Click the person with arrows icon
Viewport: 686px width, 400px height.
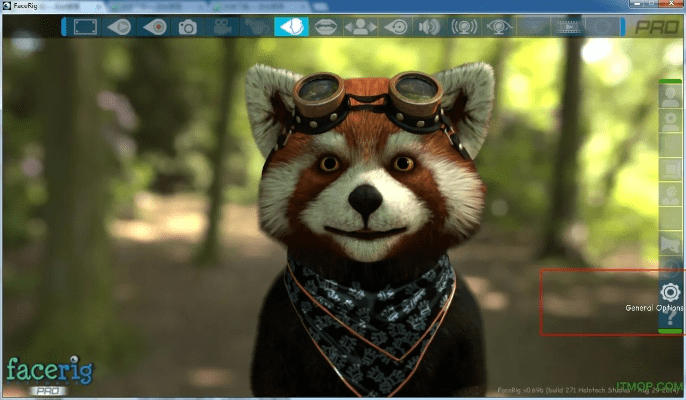pos(358,26)
